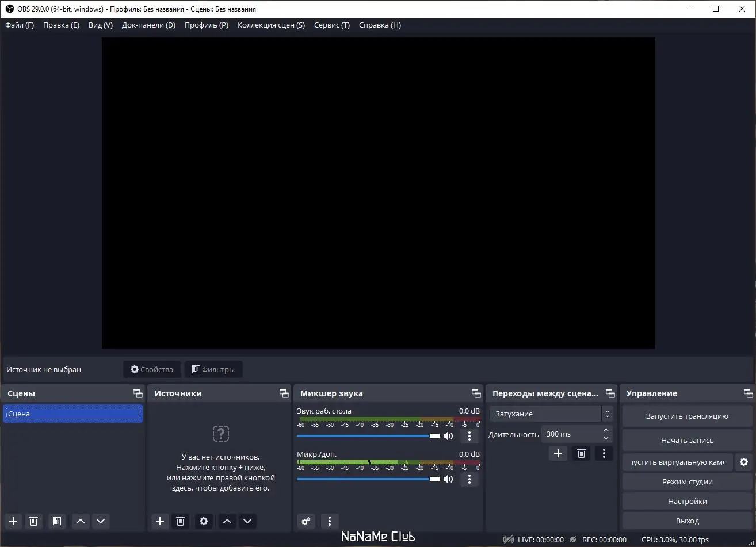Click Начать запись button

688,441
